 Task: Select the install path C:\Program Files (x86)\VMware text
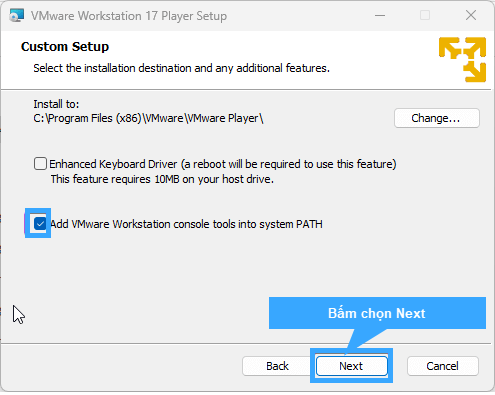point(148,118)
